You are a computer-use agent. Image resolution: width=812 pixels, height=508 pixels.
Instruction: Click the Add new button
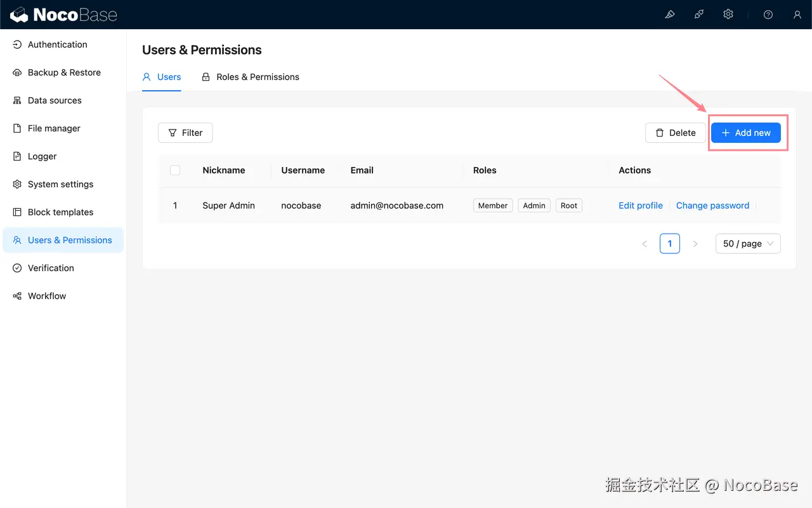[x=745, y=133]
